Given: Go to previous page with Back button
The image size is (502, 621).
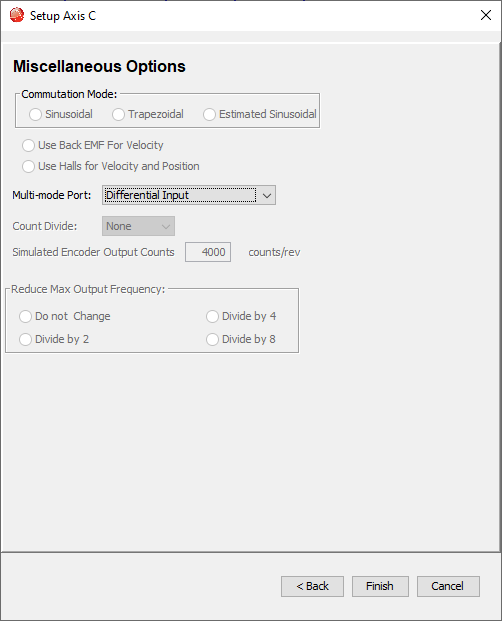Looking at the screenshot, I should point(312,587).
